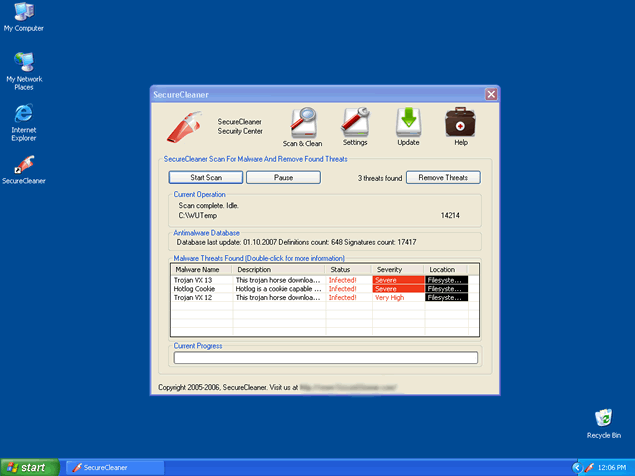Open My Computer desktop icon

(23, 13)
